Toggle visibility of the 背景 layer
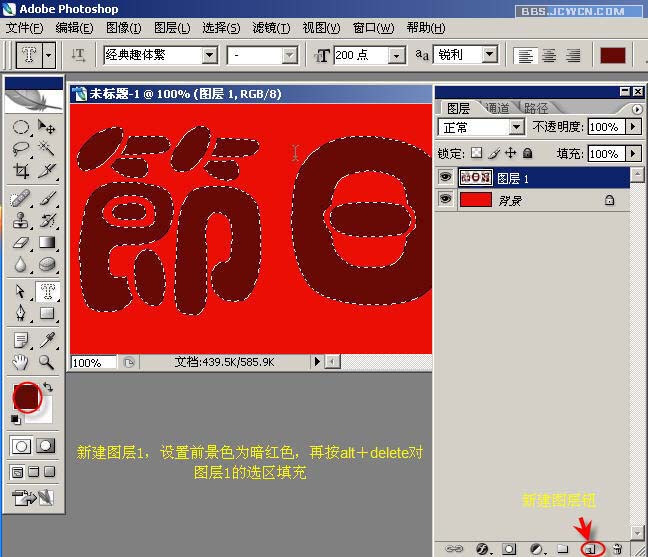Screen dimensions: 648x557 (x=446, y=200)
